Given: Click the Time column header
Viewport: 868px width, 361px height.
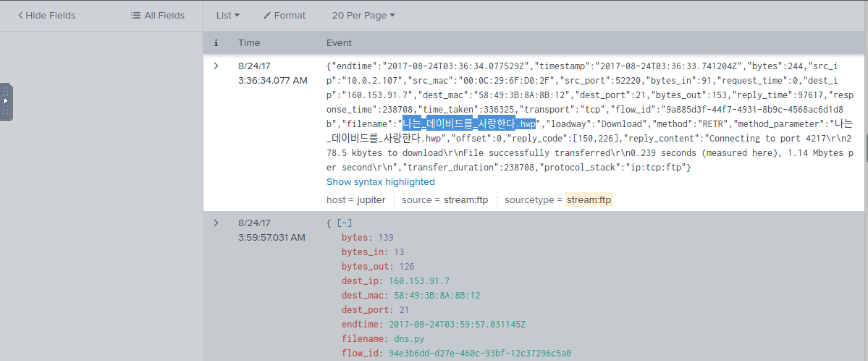Looking at the screenshot, I should point(249,43).
